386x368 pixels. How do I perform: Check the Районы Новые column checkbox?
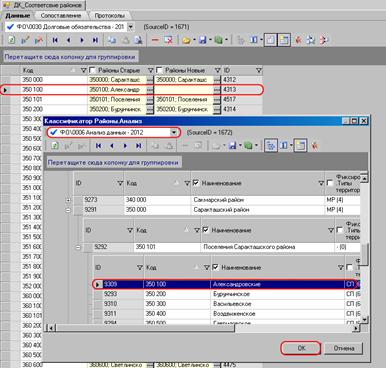(159, 70)
